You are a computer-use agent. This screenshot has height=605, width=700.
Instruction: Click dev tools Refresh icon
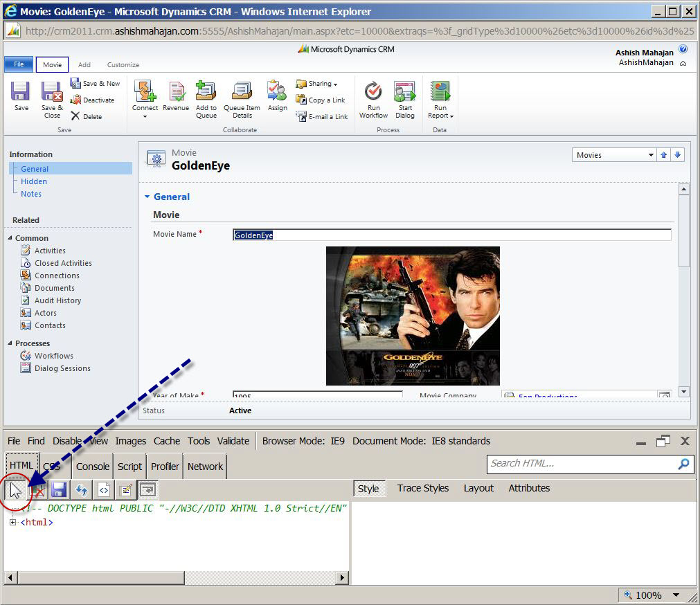[81, 490]
